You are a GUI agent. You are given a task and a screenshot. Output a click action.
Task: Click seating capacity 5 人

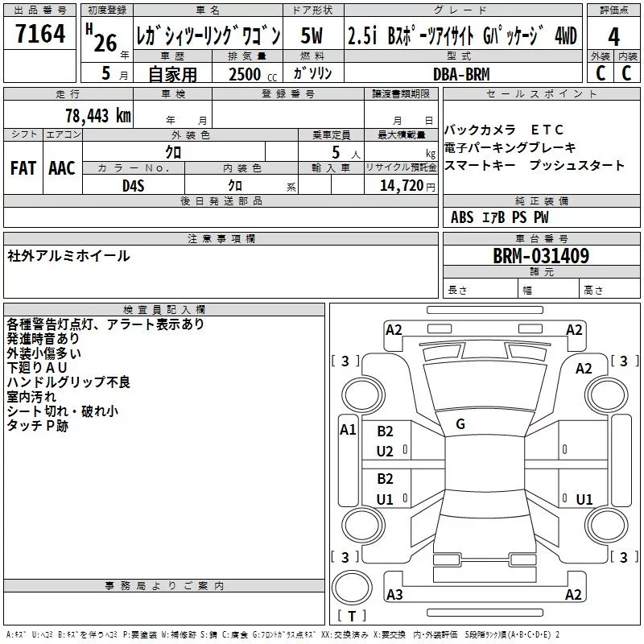click(345, 153)
